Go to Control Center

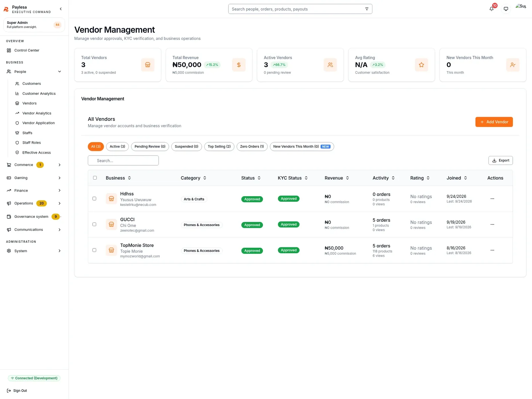tap(27, 51)
